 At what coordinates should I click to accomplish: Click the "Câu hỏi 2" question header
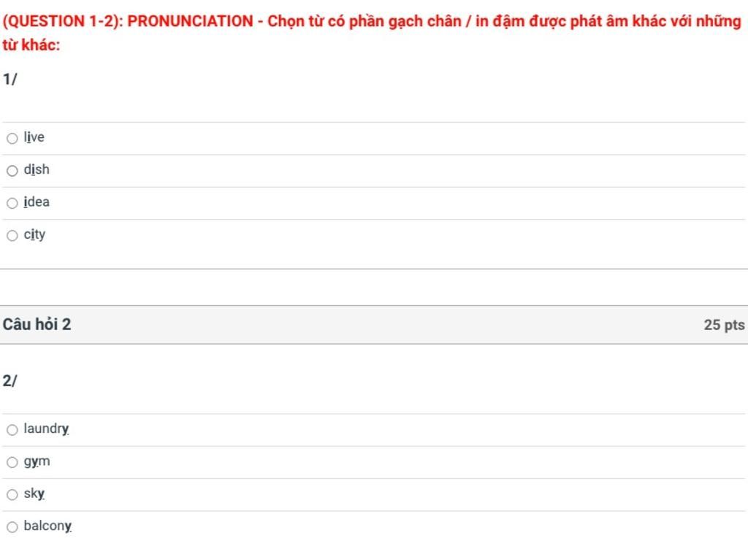(37, 324)
